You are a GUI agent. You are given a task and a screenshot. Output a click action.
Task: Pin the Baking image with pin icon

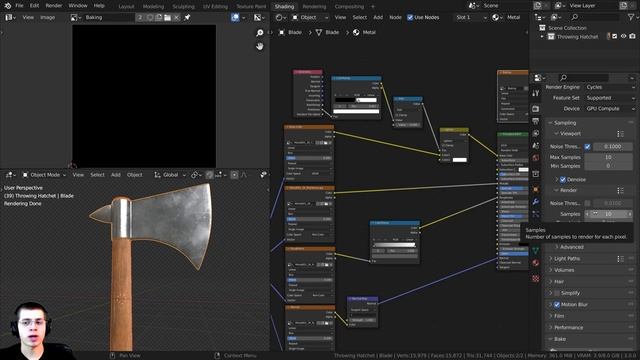pyautogui.click(x=187, y=18)
